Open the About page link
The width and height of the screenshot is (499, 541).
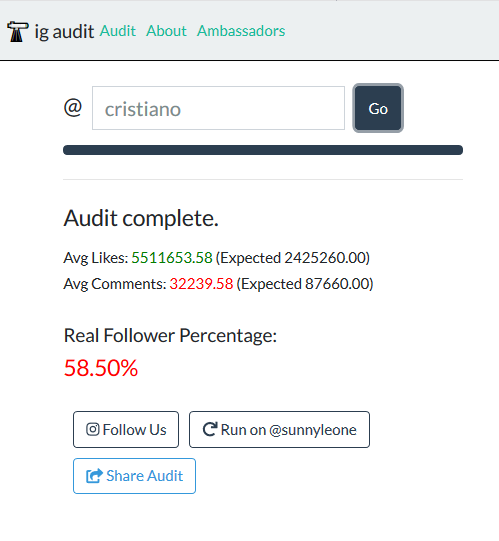[x=166, y=31]
